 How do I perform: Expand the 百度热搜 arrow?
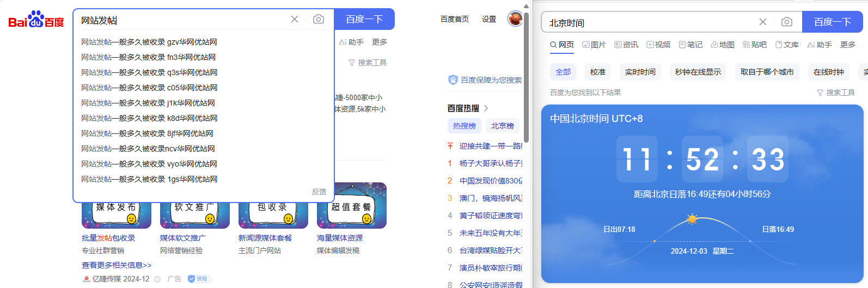tap(486, 108)
